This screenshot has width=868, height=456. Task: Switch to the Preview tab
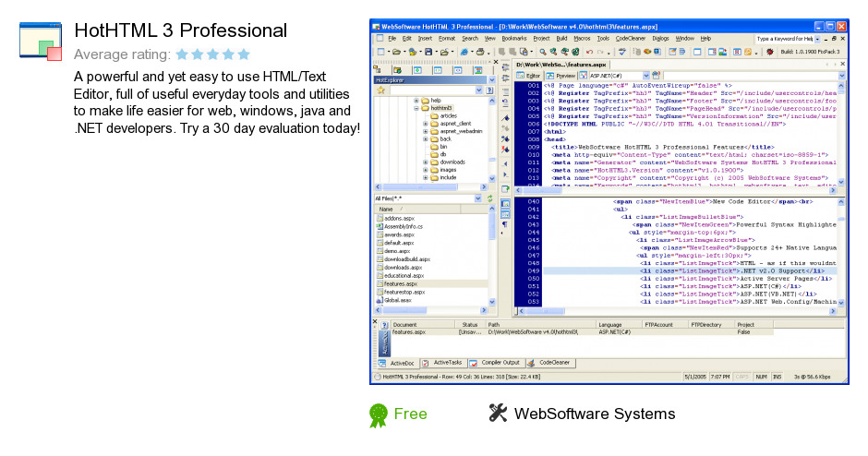561,76
